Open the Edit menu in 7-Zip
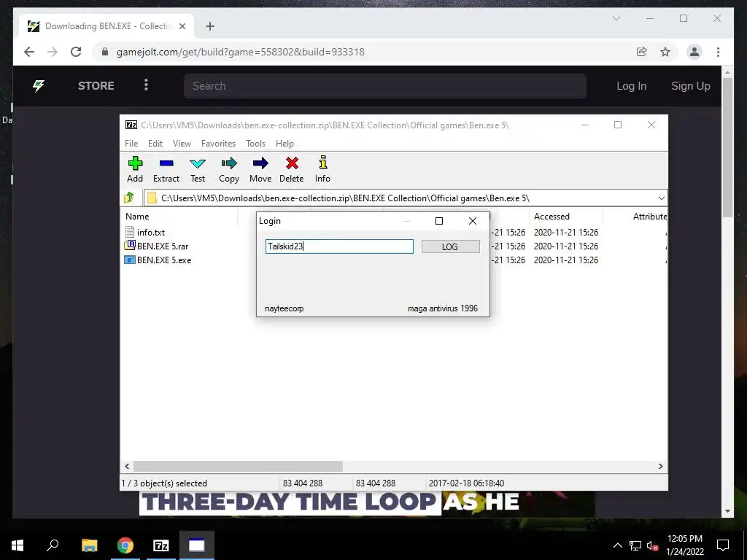Image resolution: width=747 pixels, height=560 pixels. 155,144
